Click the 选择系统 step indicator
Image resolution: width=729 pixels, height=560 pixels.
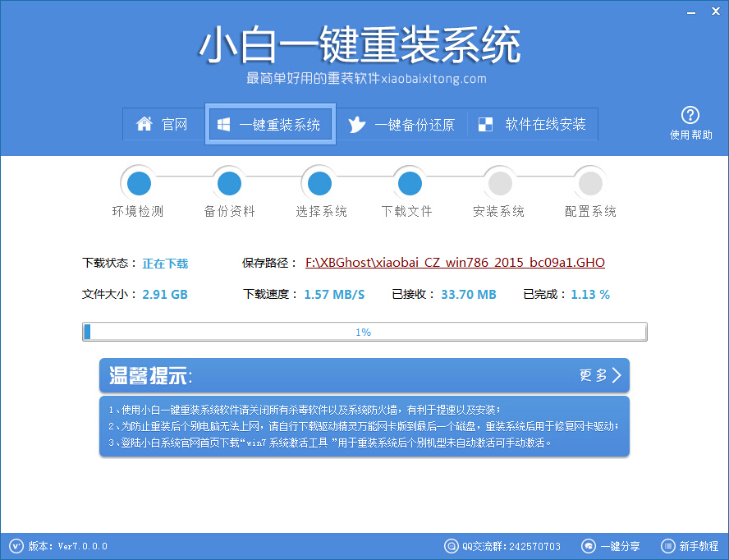pos(319,182)
